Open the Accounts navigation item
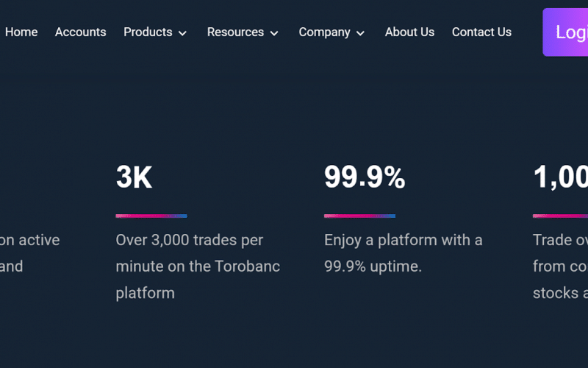588x368 pixels. coord(80,32)
